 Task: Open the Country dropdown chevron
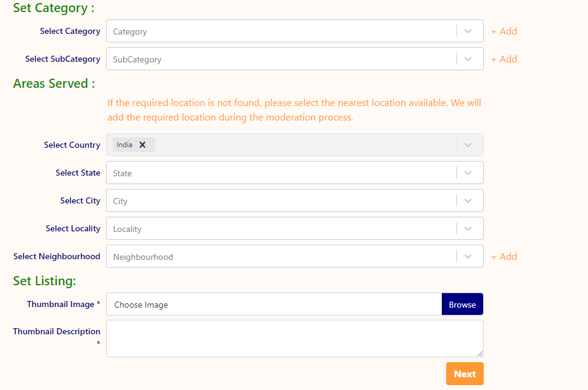pyautogui.click(x=468, y=145)
